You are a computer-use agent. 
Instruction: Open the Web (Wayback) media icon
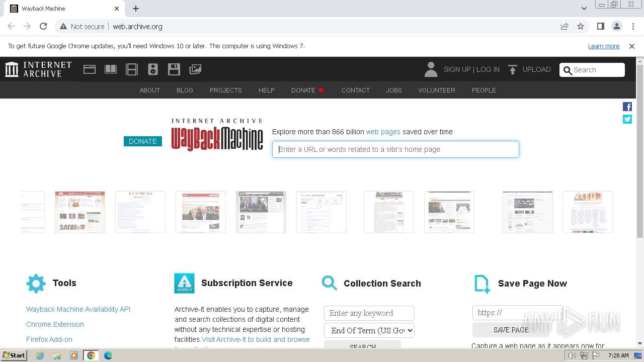tap(90, 69)
